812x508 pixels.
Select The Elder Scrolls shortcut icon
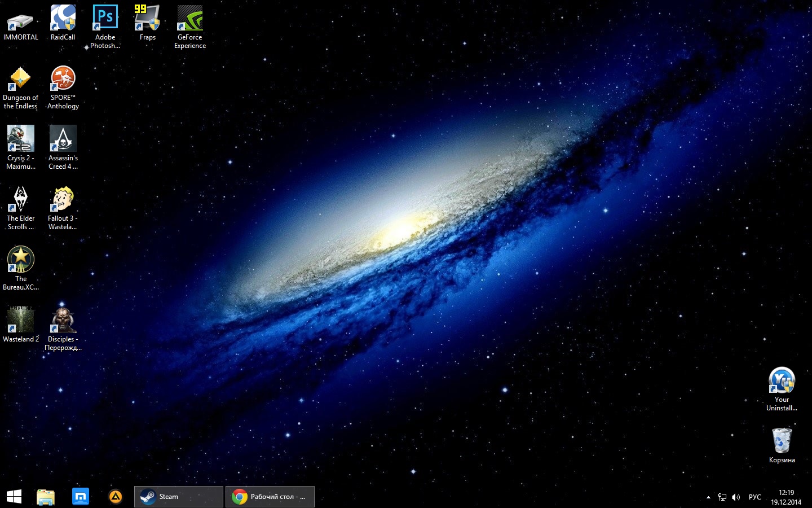[20, 200]
